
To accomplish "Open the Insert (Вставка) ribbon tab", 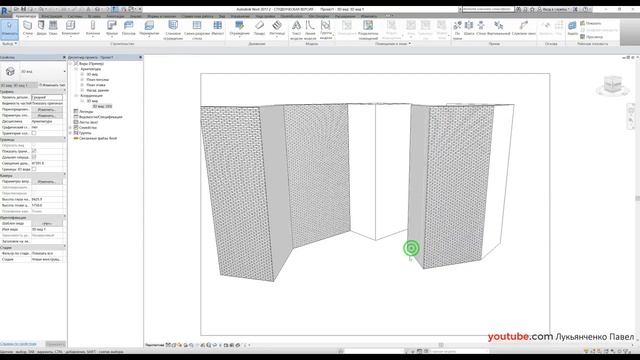I will (x=94, y=16).
